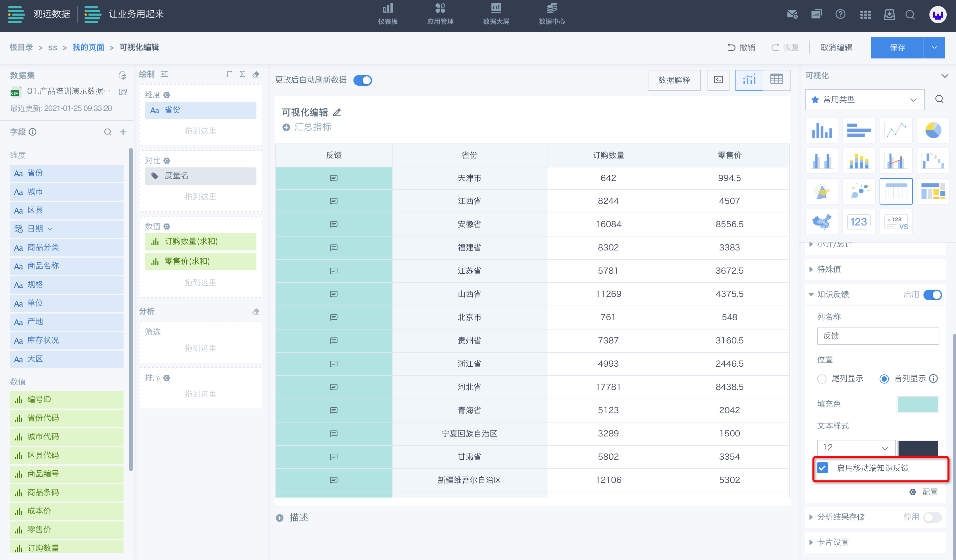Open the font size 12 dropdown
Screen dimensions: 956x560
point(856,447)
